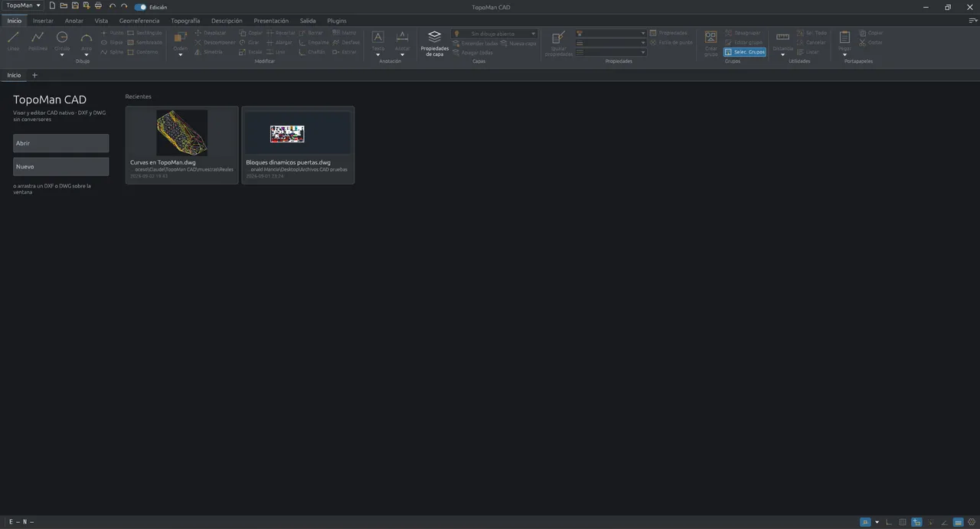
Task: Toggle the grid display in status bar
Action: [903, 522]
